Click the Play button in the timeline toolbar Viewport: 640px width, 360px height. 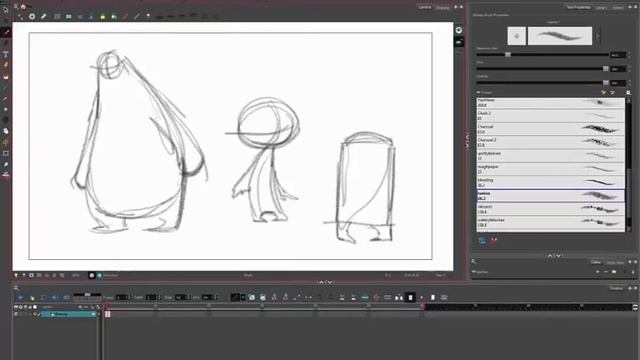click(x=20, y=298)
